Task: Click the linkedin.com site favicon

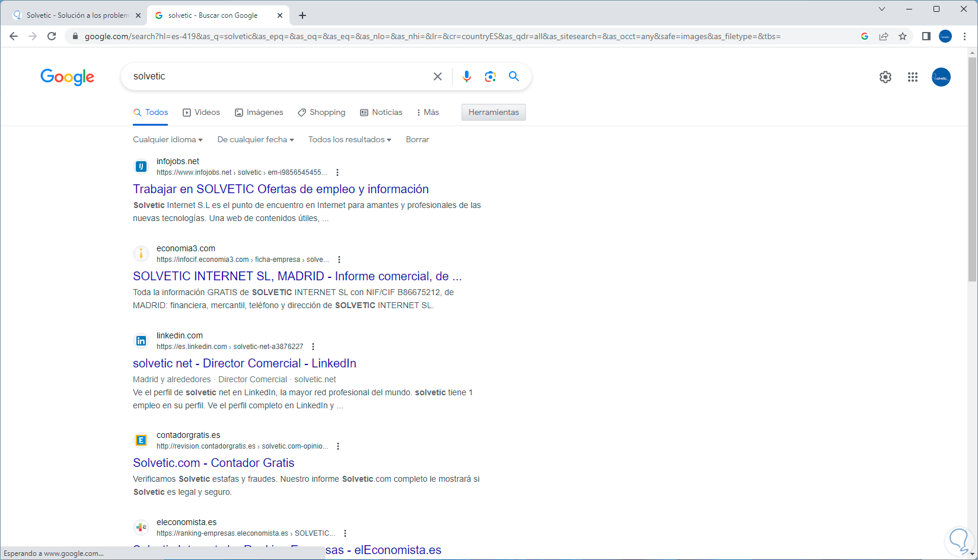Action: 141,341
